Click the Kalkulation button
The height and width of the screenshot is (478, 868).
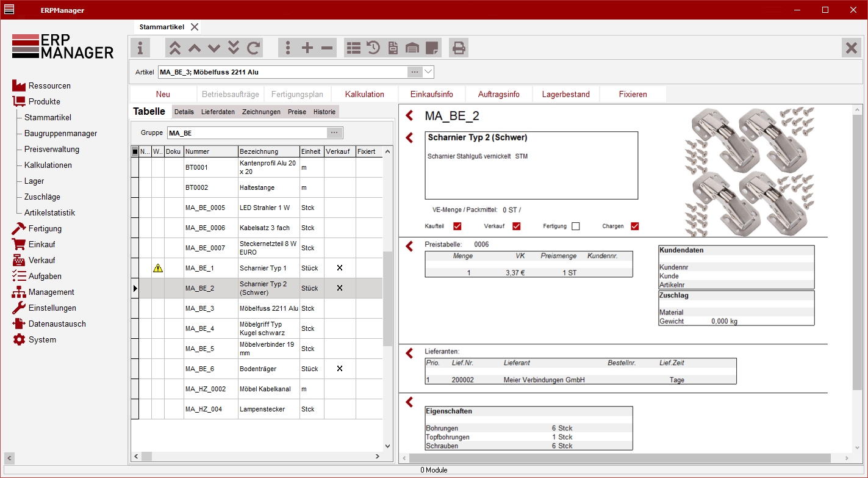pyautogui.click(x=364, y=94)
